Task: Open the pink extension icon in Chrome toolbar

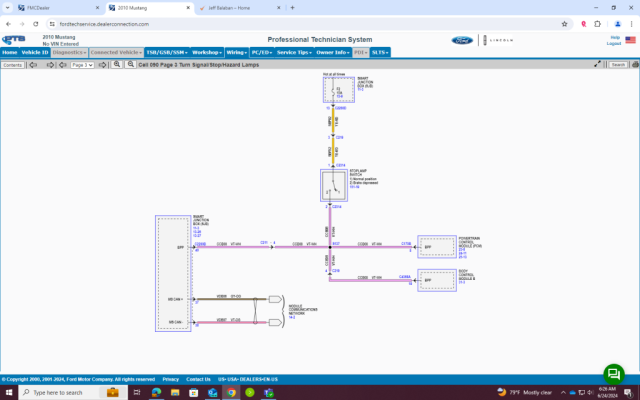Action: tap(584, 24)
